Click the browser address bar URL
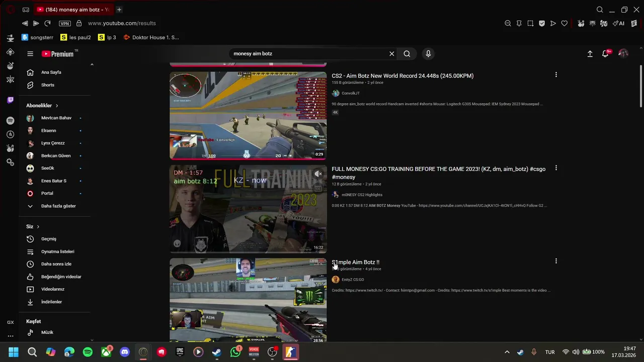 (x=122, y=23)
